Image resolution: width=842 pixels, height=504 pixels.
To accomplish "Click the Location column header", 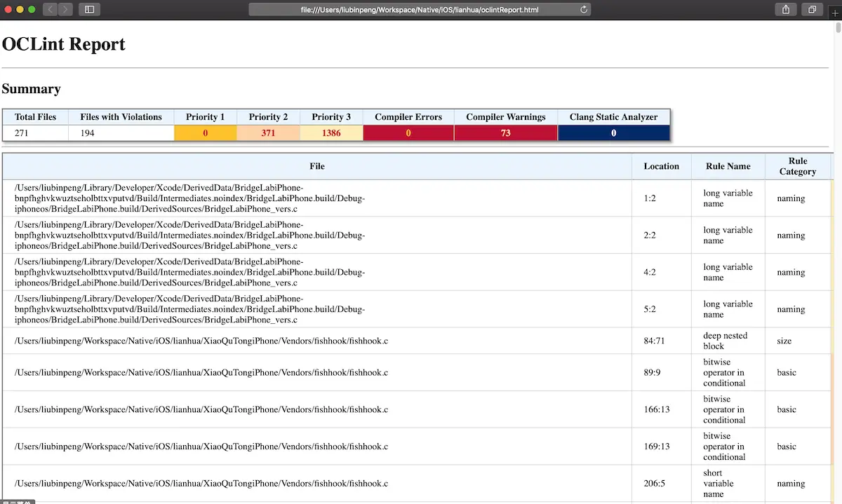I will (x=662, y=166).
